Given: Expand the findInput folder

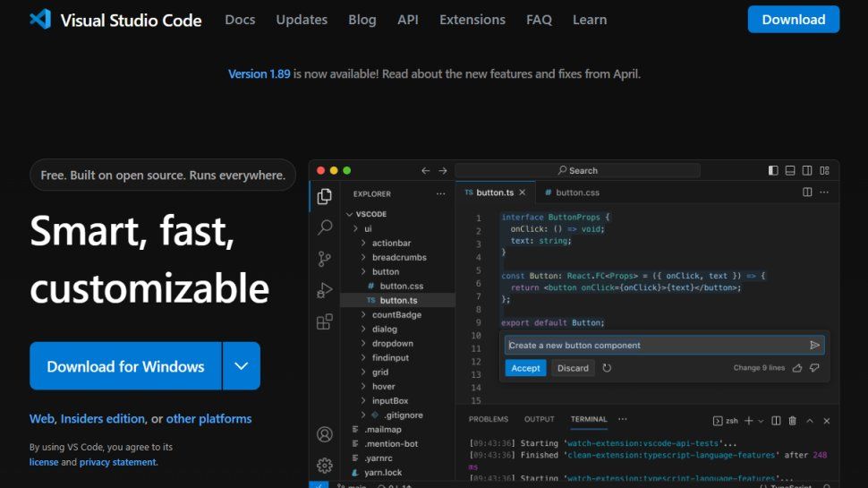Looking at the screenshot, I should pyautogui.click(x=363, y=358).
